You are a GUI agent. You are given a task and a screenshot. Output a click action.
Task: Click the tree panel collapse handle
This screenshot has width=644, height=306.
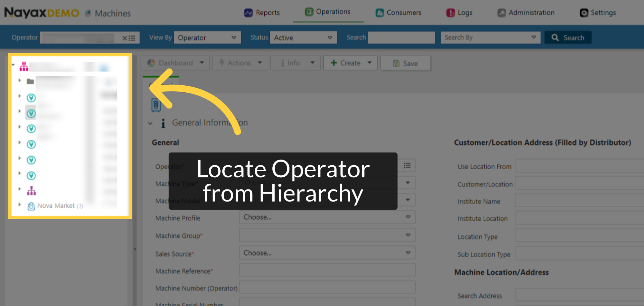135,249
